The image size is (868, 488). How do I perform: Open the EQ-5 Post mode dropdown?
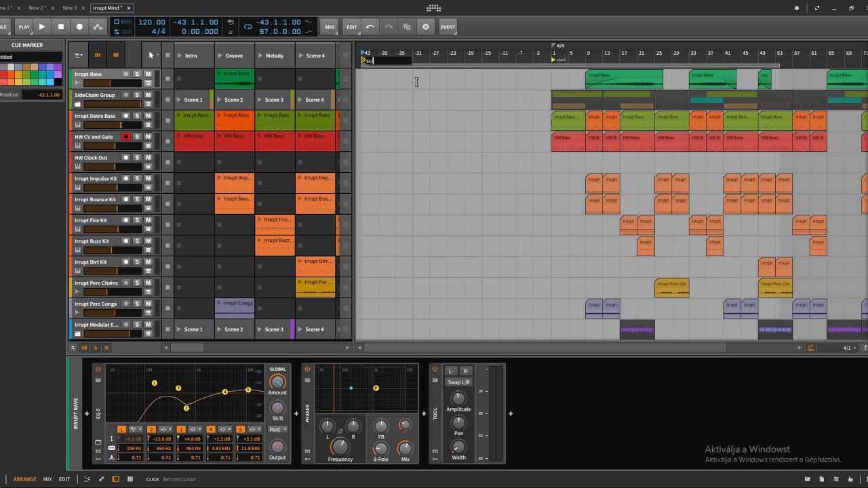click(277, 430)
